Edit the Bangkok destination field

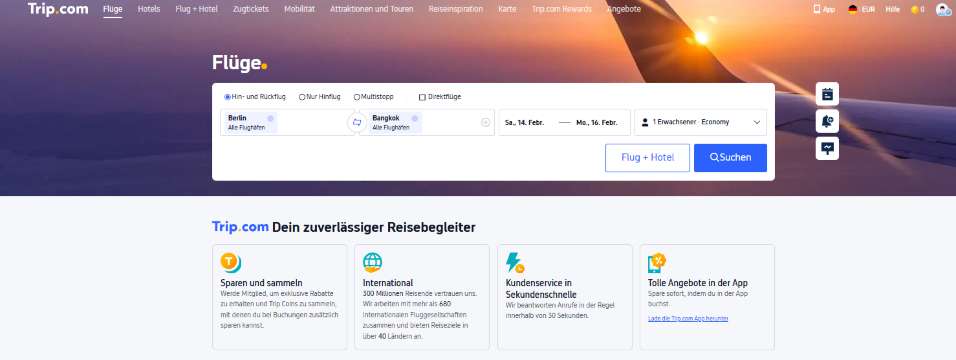pyautogui.click(x=427, y=122)
